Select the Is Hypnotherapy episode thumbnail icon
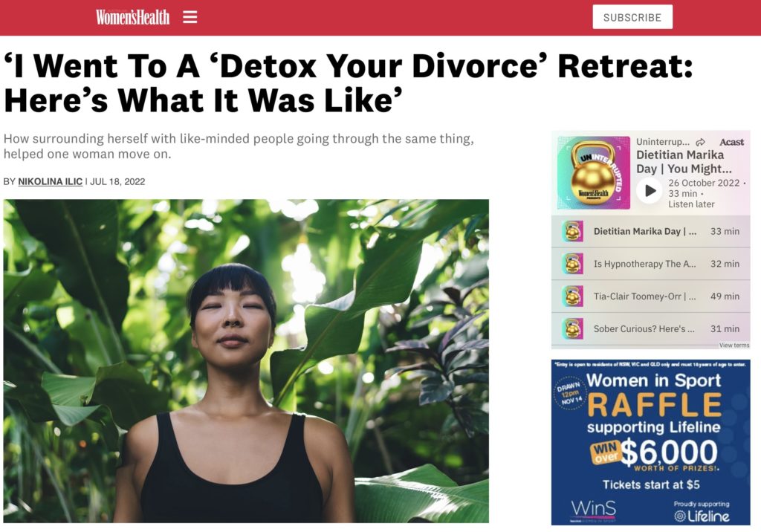 (572, 264)
